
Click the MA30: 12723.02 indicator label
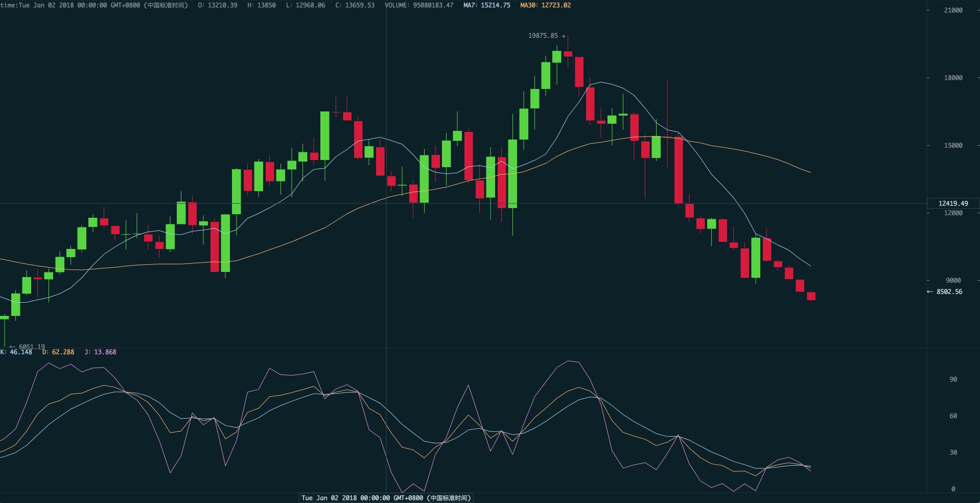point(546,5)
